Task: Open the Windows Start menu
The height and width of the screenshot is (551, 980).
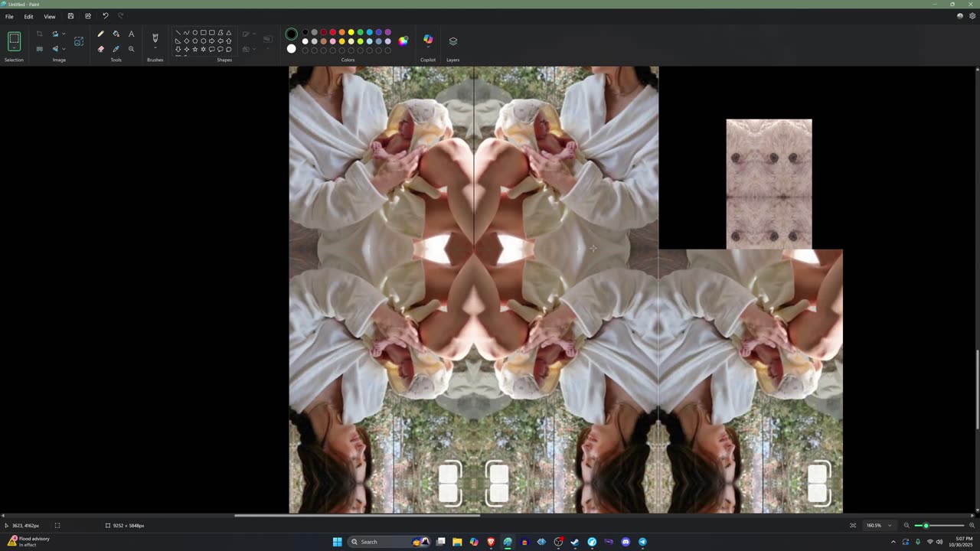Action: point(337,542)
